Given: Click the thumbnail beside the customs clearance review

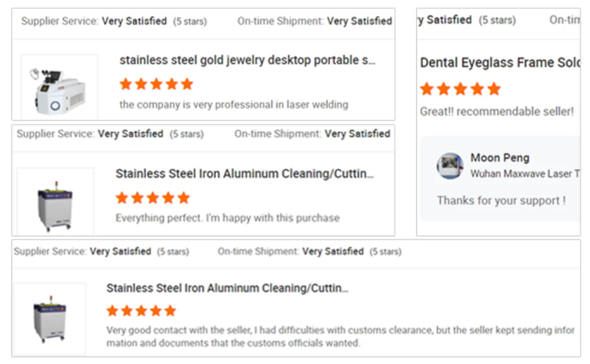Looking at the screenshot, I should coord(49,319).
